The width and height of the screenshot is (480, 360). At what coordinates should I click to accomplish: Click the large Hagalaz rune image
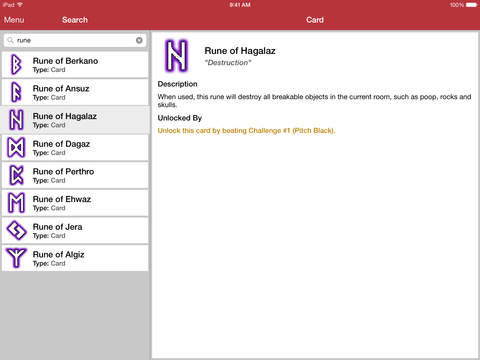pyautogui.click(x=177, y=56)
